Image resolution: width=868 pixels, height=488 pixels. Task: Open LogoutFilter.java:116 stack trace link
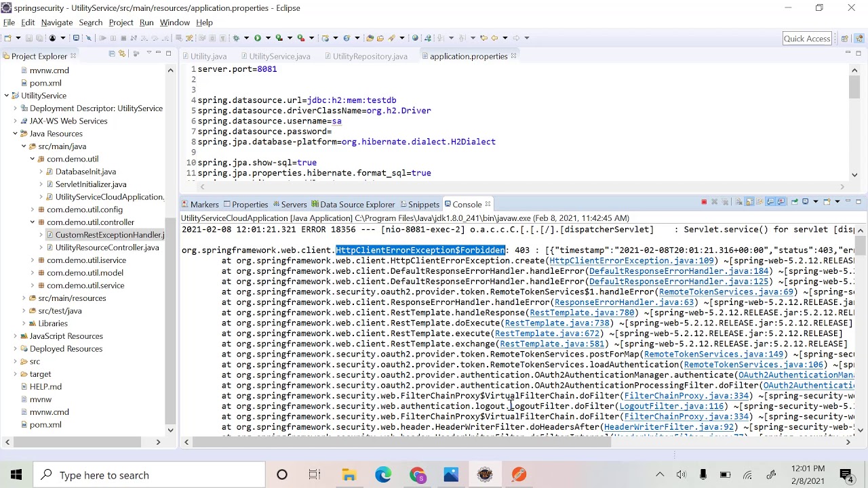[671, 406]
